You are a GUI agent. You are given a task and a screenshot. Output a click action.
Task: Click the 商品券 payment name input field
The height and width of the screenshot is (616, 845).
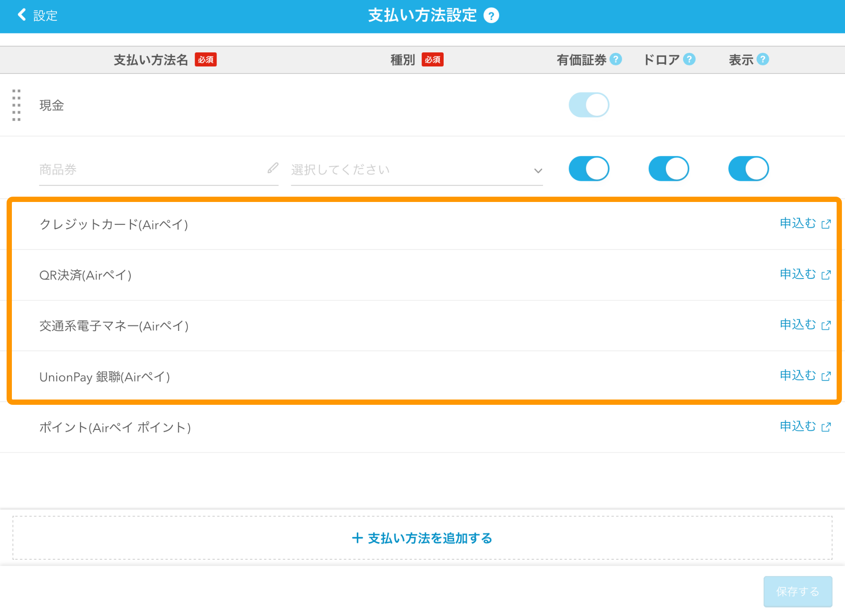[x=150, y=170]
